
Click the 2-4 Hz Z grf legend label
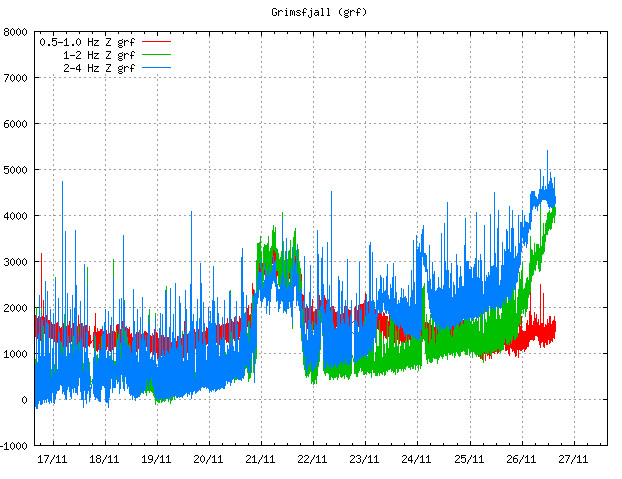click(99, 68)
